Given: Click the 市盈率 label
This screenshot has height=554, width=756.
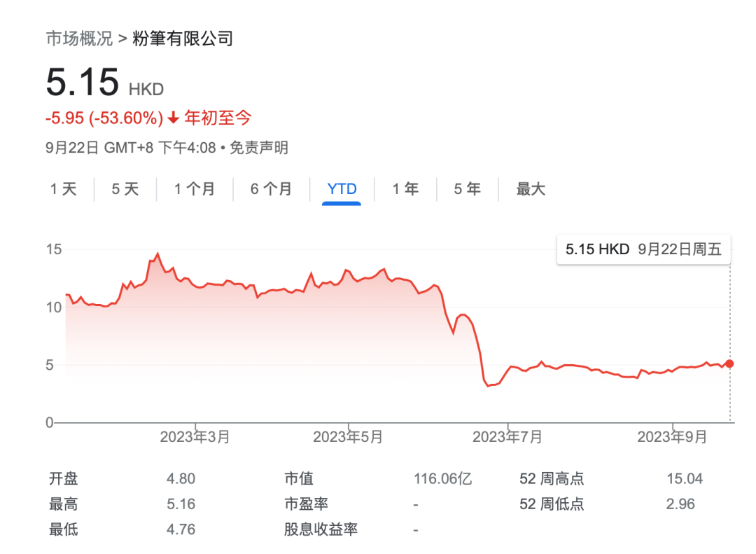Looking at the screenshot, I should click(x=306, y=504).
